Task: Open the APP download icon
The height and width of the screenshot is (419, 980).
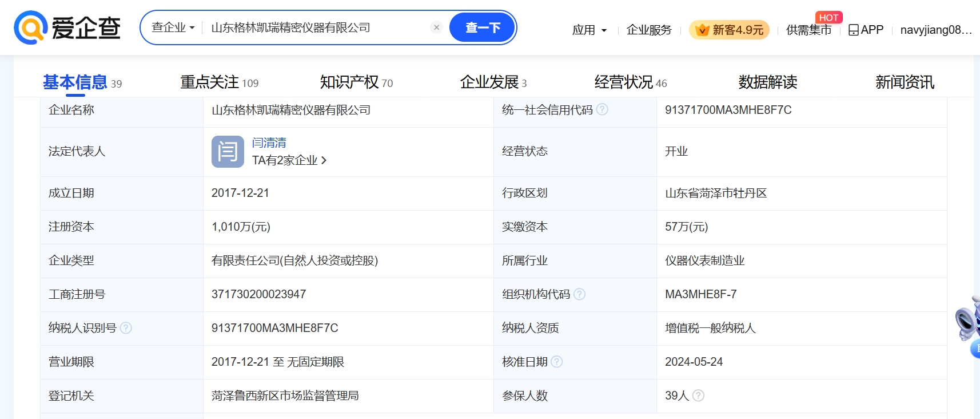Action: [854, 30]
